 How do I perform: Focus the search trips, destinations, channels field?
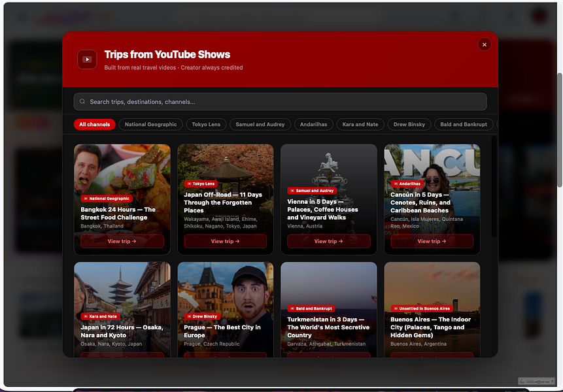(x=280, y=101)
